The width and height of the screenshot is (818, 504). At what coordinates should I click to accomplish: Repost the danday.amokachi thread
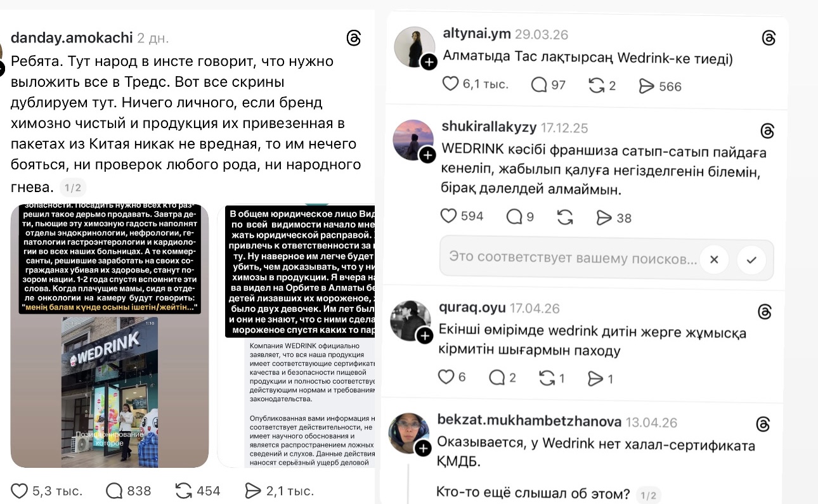(184, 491)
